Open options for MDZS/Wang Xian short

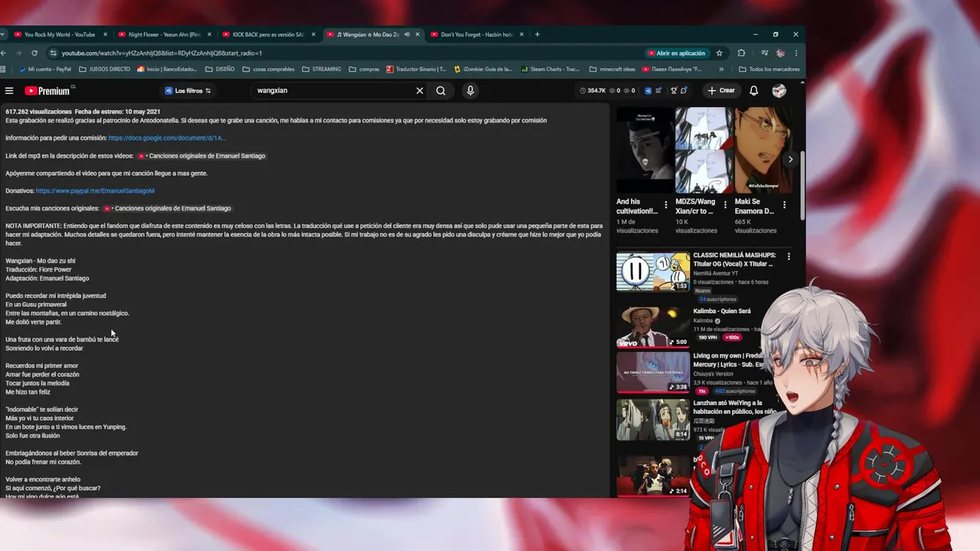pos(725,205)
